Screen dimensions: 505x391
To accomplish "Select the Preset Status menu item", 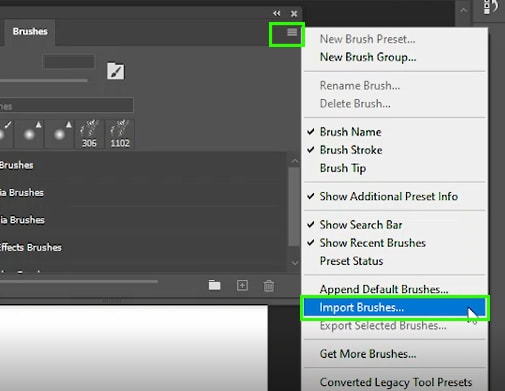I will tap(351, 261).
